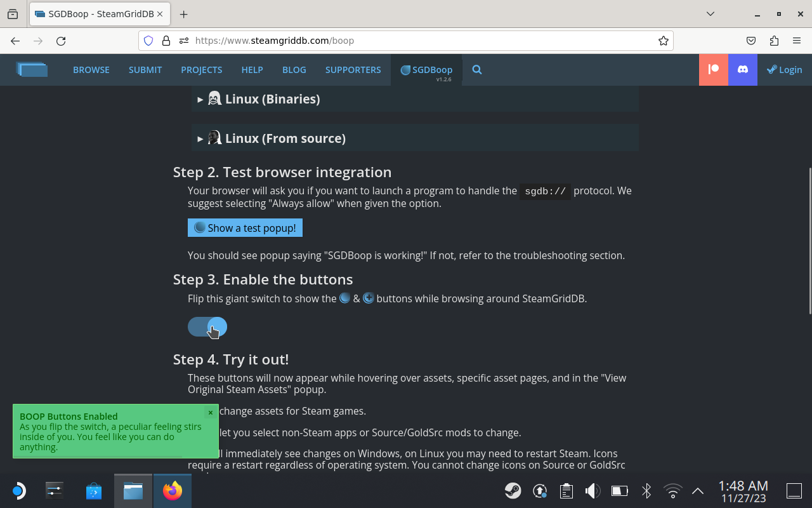Open the SteamGridDB home logo

tap(32, 69)
